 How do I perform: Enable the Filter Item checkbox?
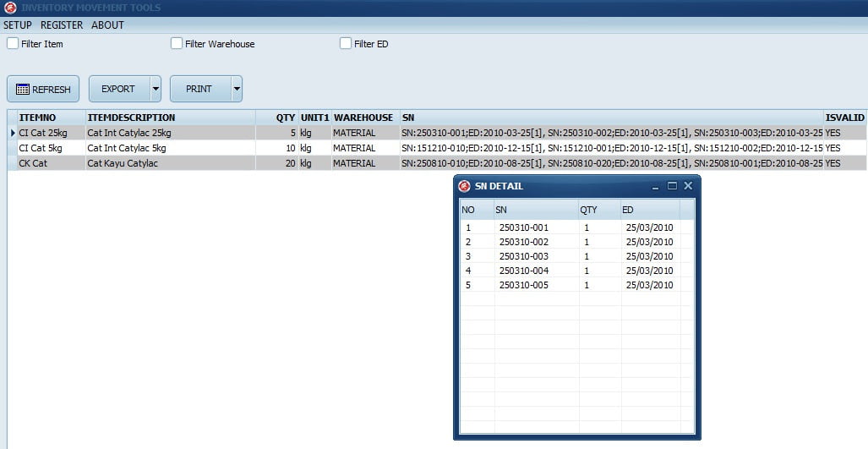click(x=13, y=43)
